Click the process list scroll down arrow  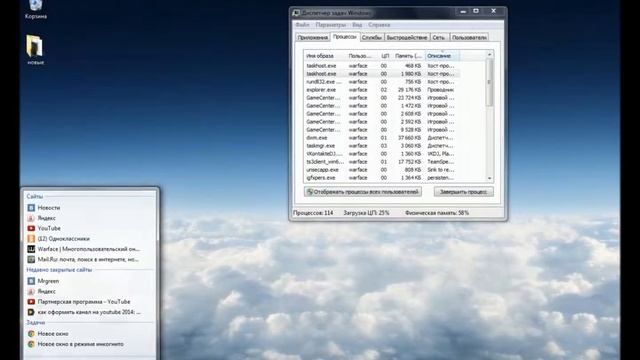click(489, 178)
